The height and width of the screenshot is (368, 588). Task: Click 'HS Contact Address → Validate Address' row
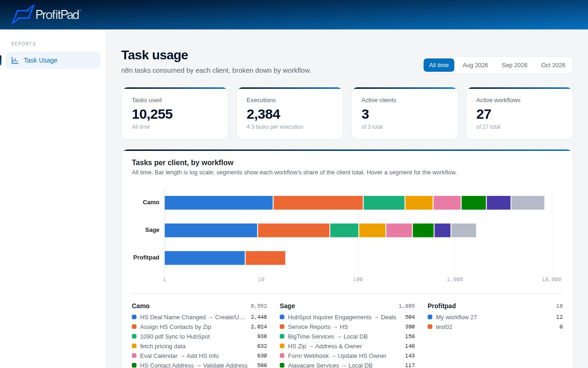click(199, 365)
